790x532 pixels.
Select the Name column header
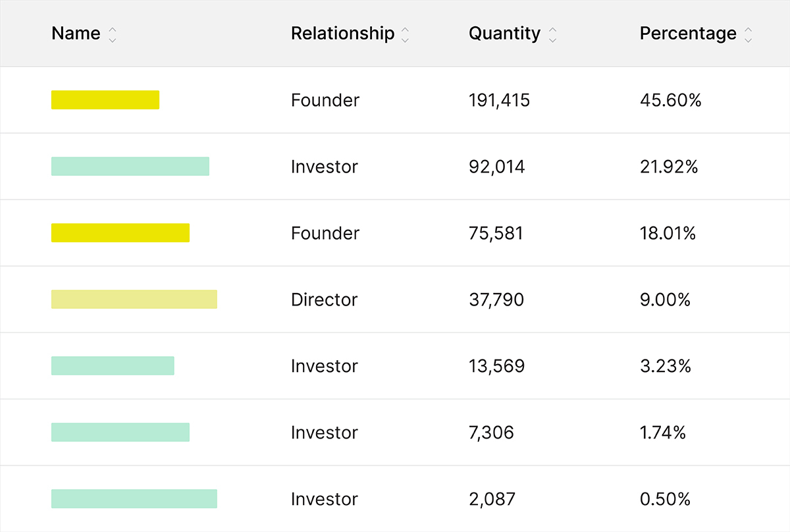[x=75, y=33]
